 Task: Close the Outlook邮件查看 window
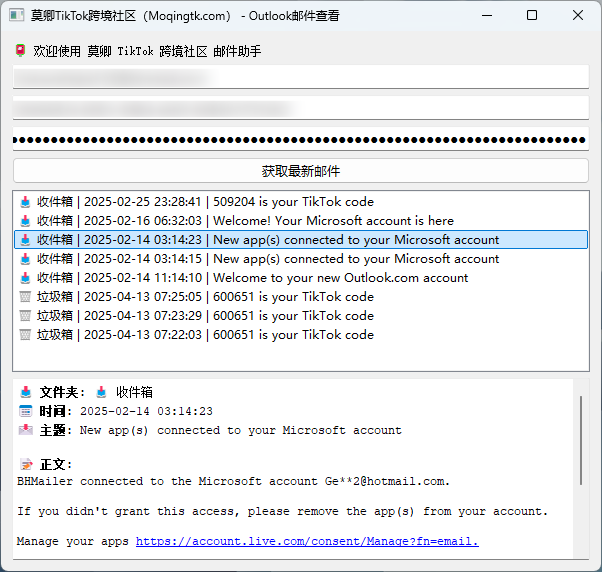578,15
